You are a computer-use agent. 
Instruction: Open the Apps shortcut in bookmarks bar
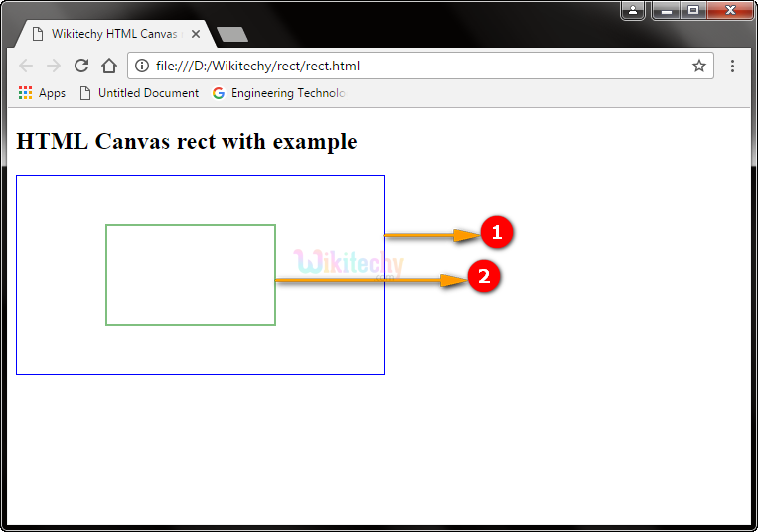tap(42, 93)
